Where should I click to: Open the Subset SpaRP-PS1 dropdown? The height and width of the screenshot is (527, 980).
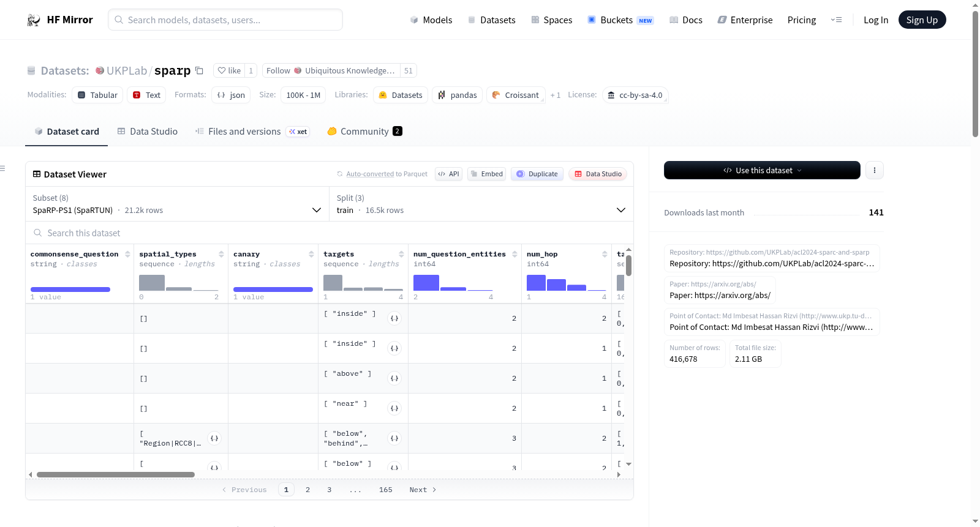(x=178, y=204)
